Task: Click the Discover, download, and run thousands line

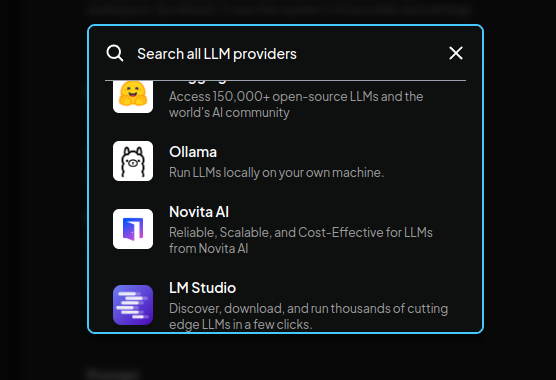Action: pyautogui.click(x=308, y=309)
